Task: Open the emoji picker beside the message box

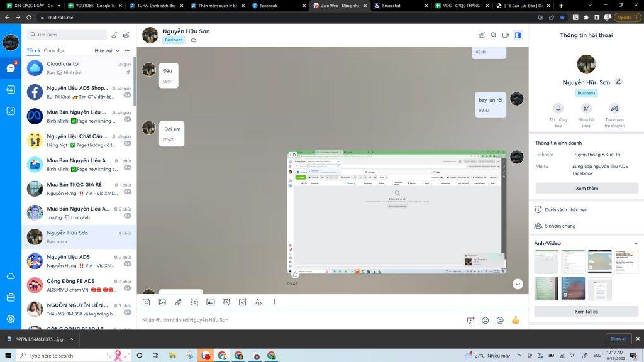Action: click(x=485, y=320)
